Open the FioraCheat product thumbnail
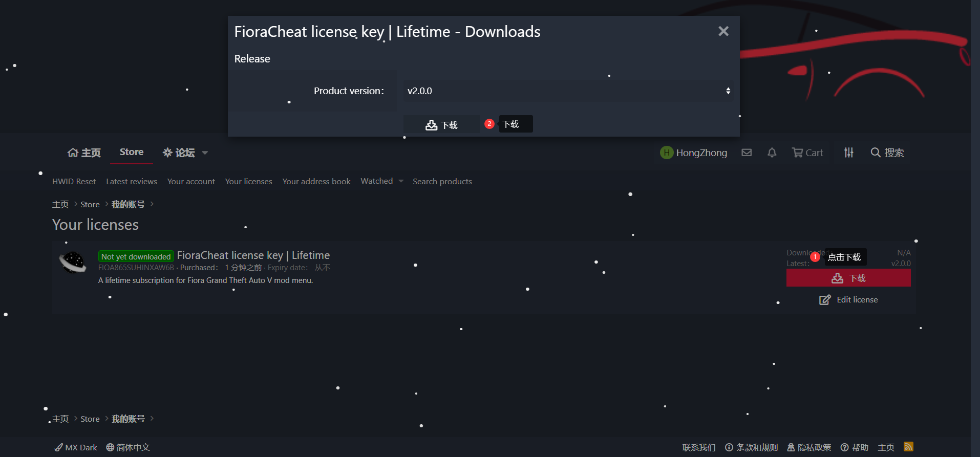This screenshot has height=457, width=980. click(x=73, y=263)
